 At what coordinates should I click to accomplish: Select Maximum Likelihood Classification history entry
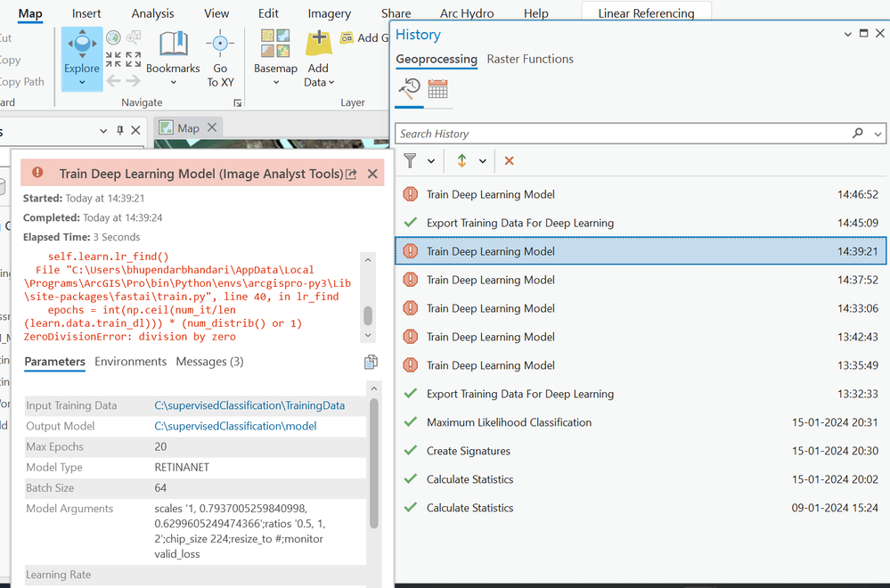pos(641,422)
